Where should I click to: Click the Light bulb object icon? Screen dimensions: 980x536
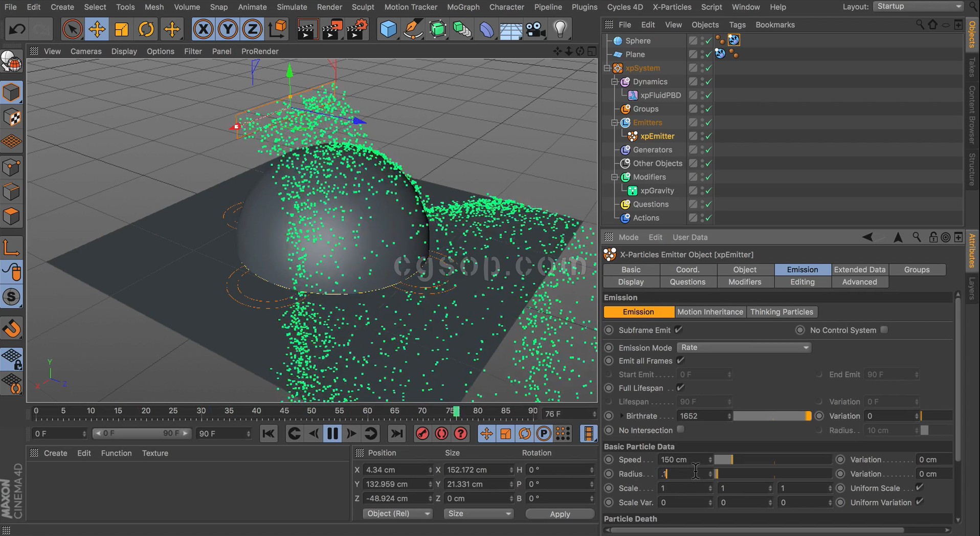(x=560, y=29)
